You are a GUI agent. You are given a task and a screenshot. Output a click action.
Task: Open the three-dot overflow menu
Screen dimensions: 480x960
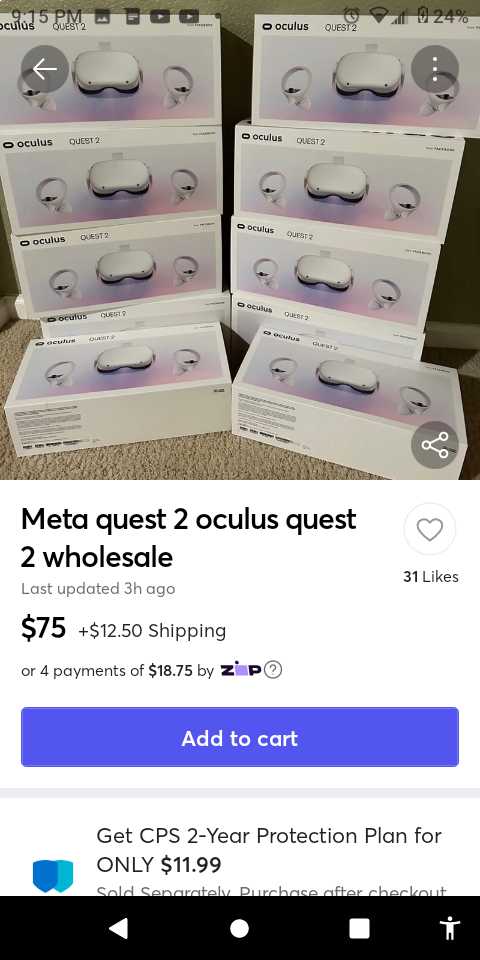(x=435, y=69)
